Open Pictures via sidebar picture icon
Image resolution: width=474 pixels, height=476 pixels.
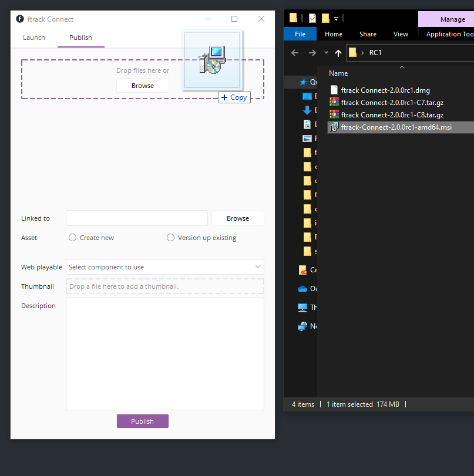307,139
